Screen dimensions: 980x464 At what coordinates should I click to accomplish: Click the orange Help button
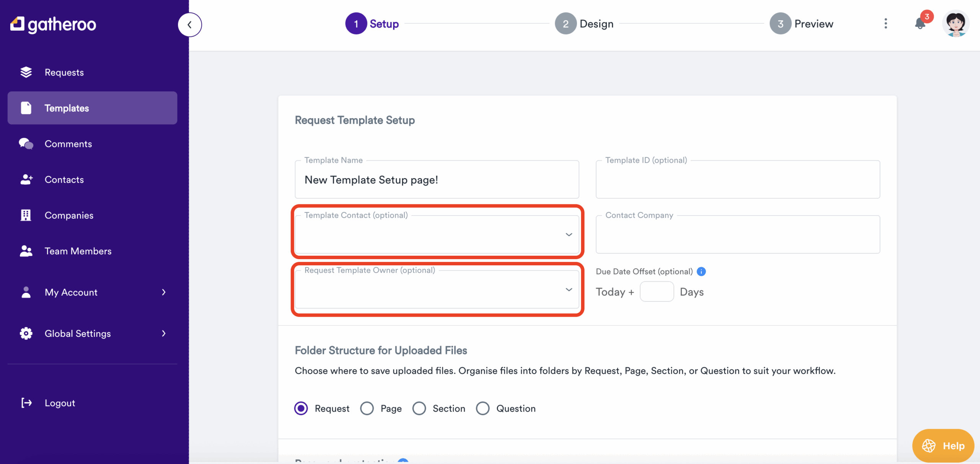(943, 446)
